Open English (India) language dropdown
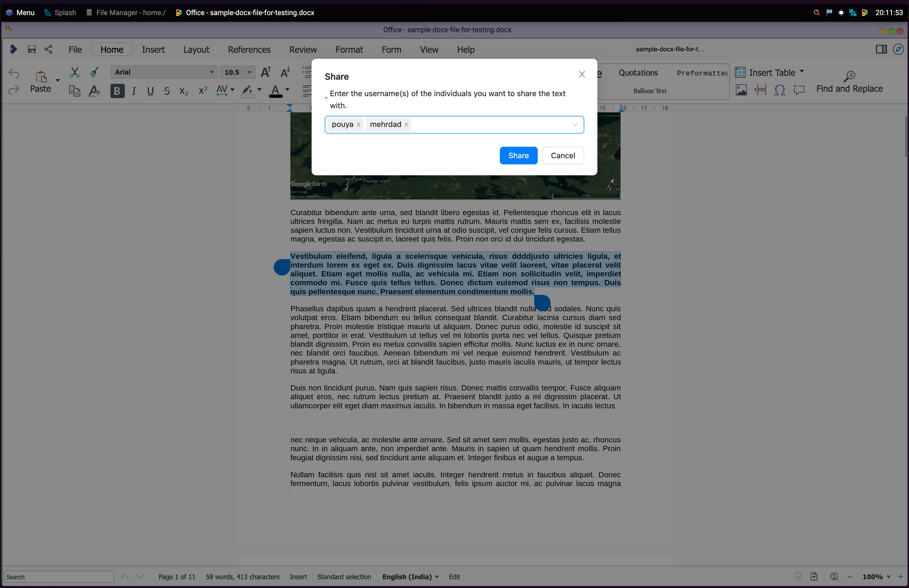Viewport: 909px width, 588px height. (411, 576)
